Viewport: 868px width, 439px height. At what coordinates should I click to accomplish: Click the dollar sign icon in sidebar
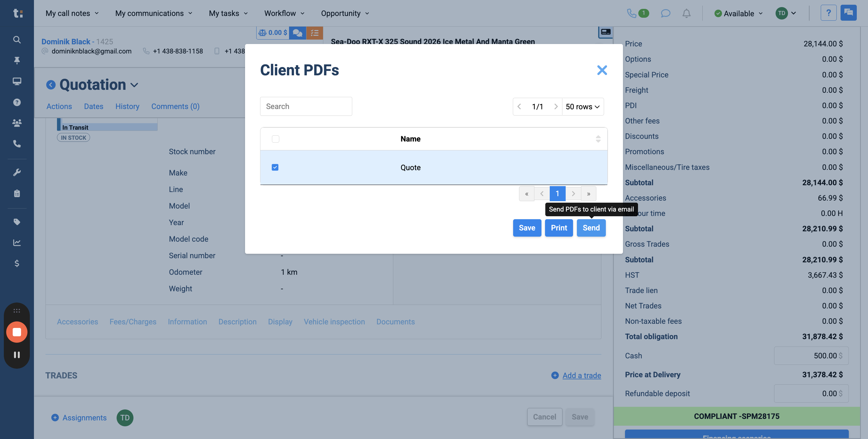click(x=17, y=263)
